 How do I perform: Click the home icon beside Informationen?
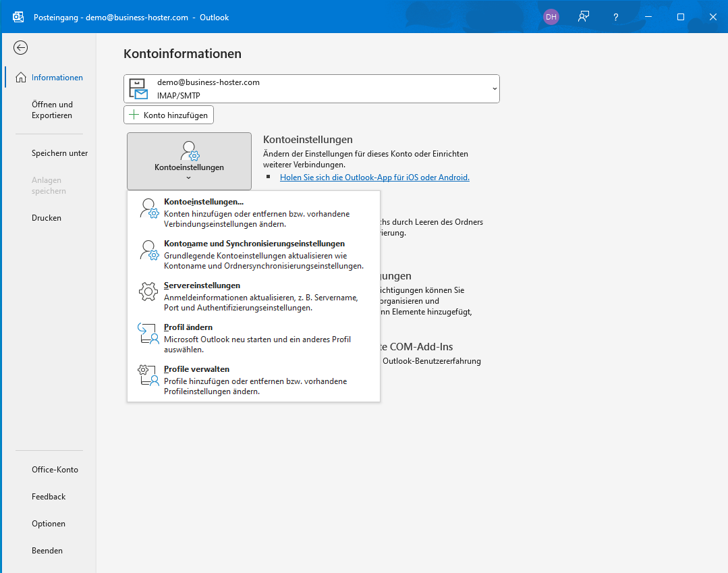click(21, 78)
